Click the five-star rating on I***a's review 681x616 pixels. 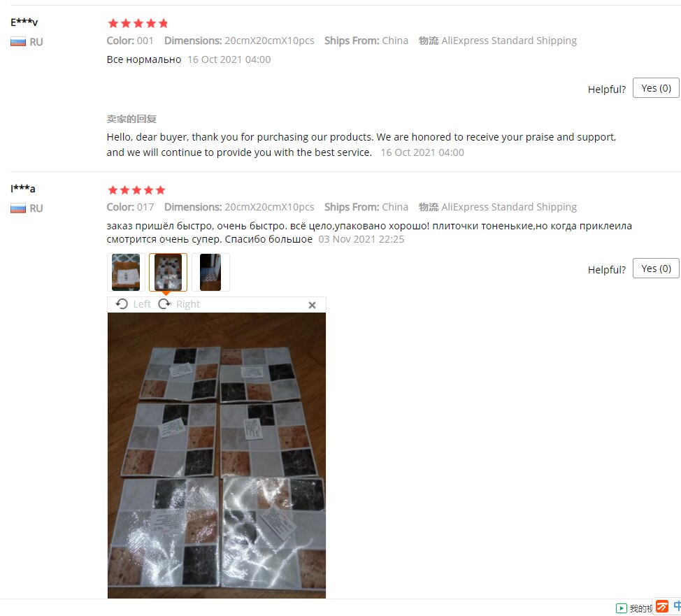coord(136,190)
